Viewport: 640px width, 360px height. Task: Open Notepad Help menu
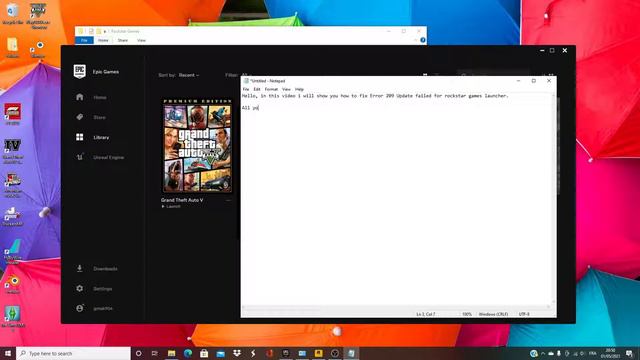click(299, 89)
